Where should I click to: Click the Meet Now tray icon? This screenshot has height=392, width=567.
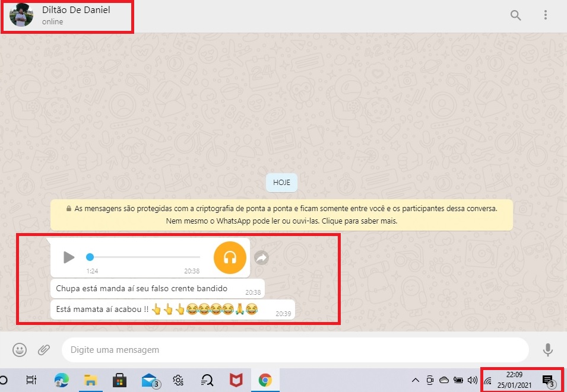(x=430, y=380)
